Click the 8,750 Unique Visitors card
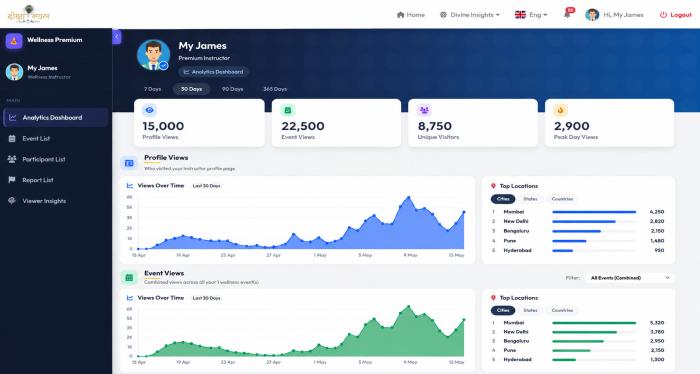The width and height of the screenshot is (700, 374). tap(473, 123)
